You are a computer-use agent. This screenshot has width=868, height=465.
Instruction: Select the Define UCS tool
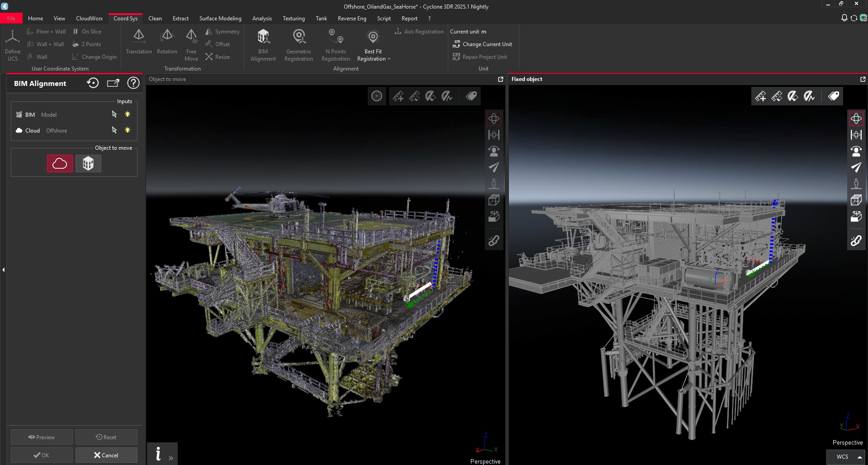coord(12,44)
